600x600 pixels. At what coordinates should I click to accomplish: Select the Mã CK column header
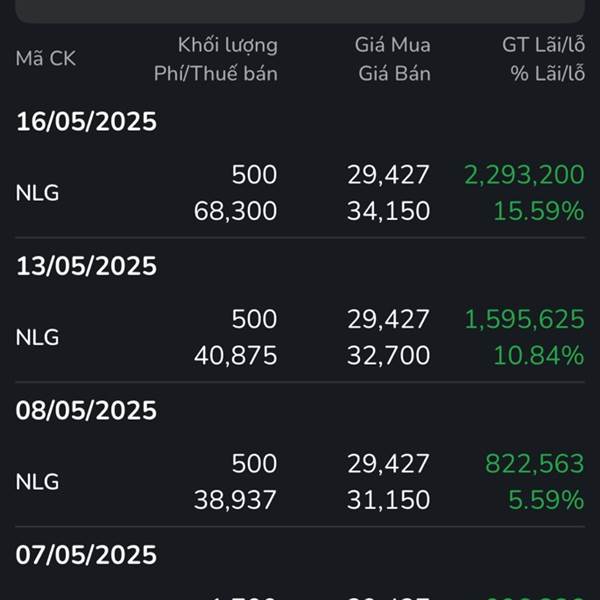[46, 59]
